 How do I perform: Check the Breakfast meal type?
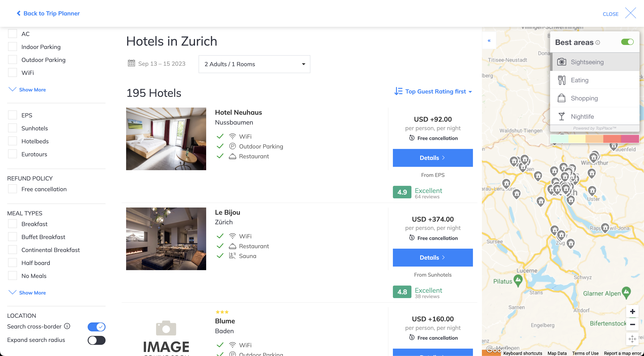(x=13, y=223)
